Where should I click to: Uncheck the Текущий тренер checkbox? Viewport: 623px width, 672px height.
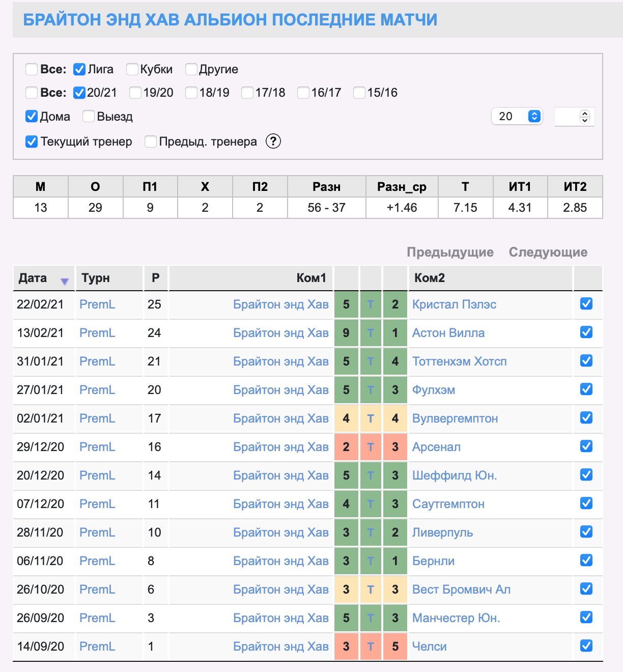[32, 142]
